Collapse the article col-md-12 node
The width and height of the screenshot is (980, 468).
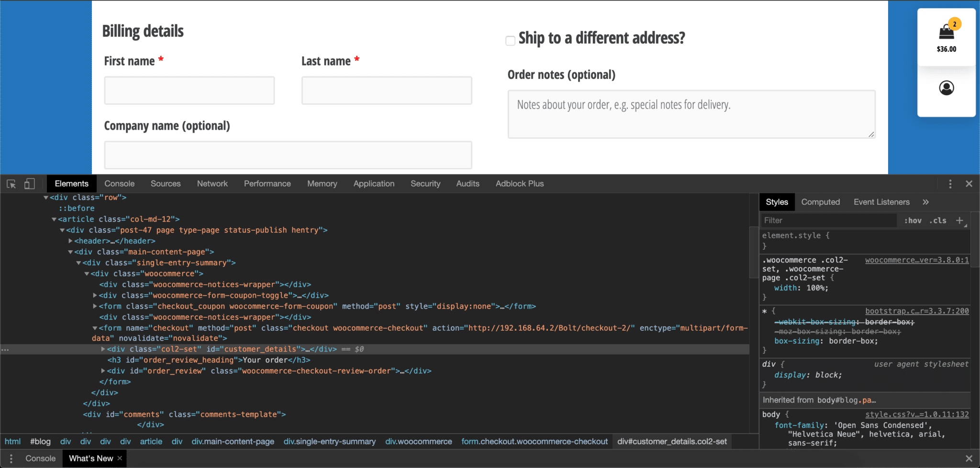(x=54, y=219)
